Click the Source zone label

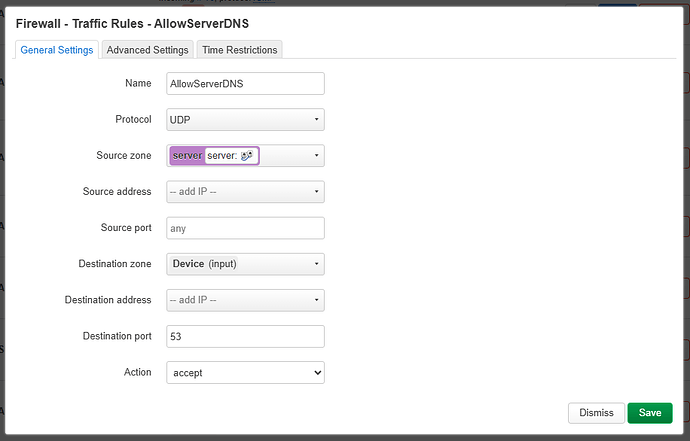(x=124, y=155)
